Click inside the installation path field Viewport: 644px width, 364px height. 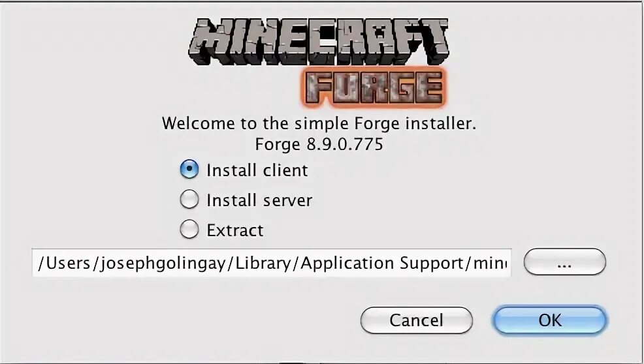(272, 263)
